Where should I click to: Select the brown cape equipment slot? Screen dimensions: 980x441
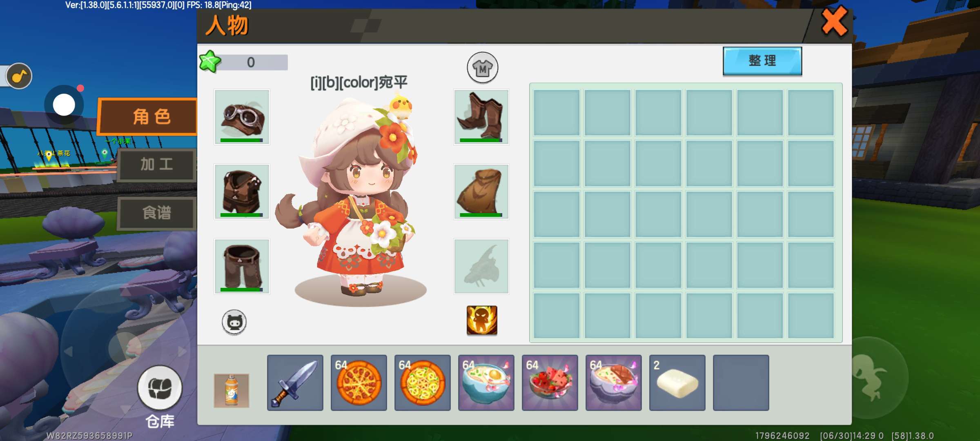tap(481, 192)
